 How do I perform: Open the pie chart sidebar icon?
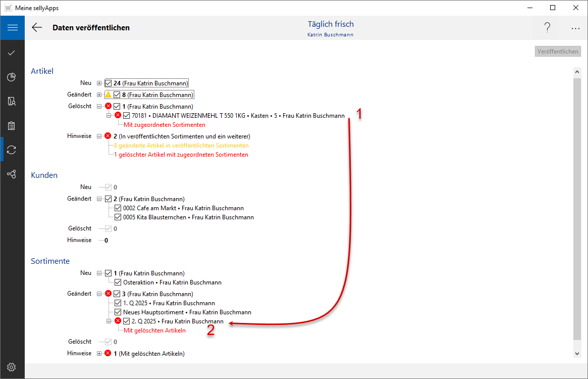coord(12,77)
